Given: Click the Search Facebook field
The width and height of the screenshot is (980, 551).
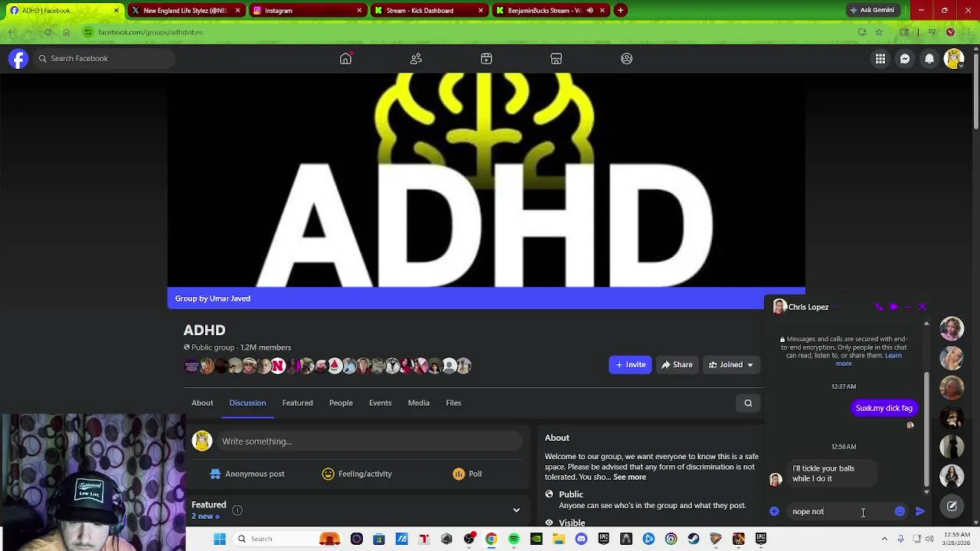Looking at the screenshot, I should (x=103, y=59).
